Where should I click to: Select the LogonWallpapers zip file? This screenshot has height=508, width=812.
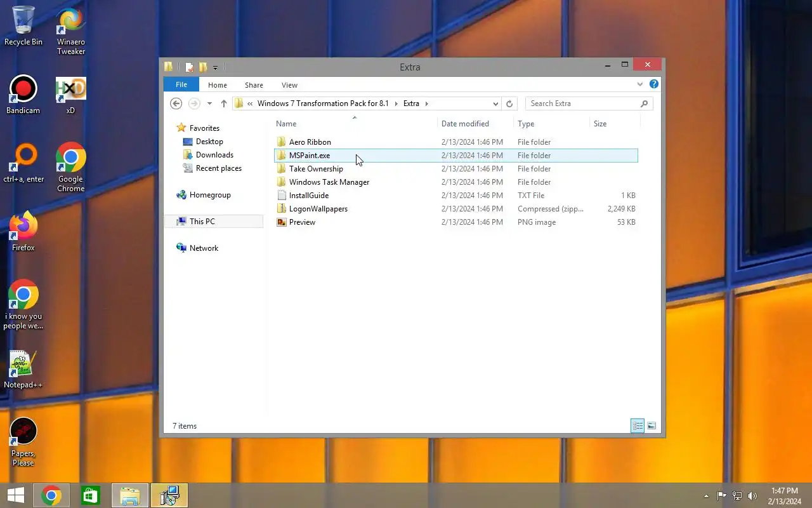[455, 209]
